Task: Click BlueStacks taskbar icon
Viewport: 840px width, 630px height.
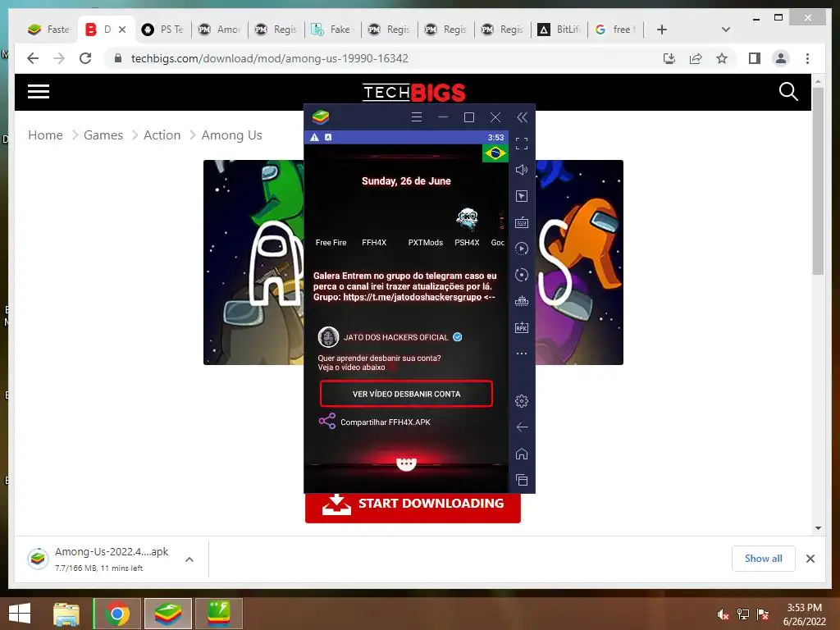Action: pyautogui.click(x=167, y=614)
